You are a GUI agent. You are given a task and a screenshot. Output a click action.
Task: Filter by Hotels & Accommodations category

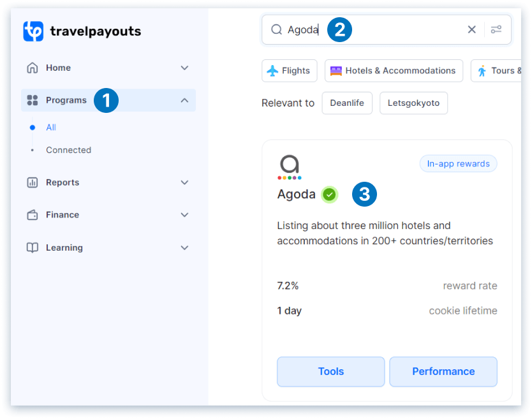(394, 71)
